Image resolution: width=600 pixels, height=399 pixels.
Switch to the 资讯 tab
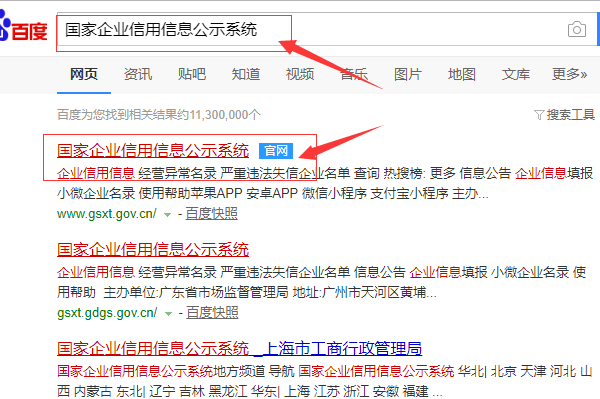coord(138,74)
